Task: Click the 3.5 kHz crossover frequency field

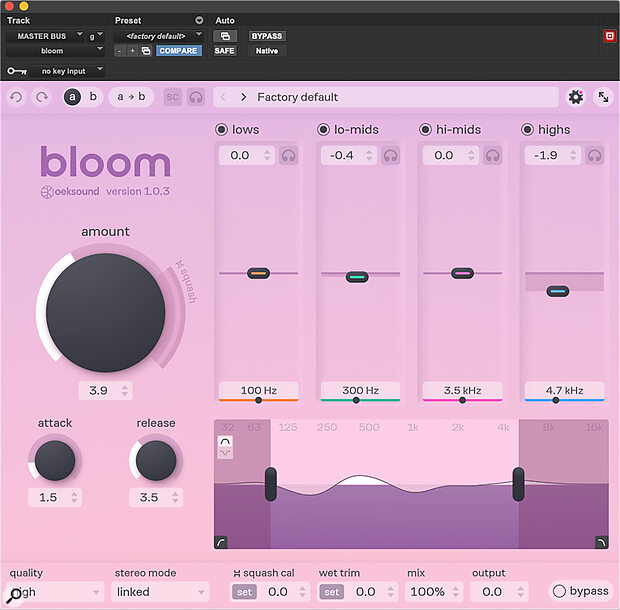Action: point(462,390)
